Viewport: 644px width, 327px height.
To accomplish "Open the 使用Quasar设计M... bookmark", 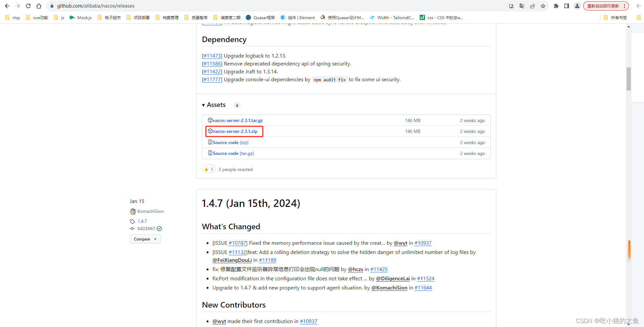I will tap(342, 18).
